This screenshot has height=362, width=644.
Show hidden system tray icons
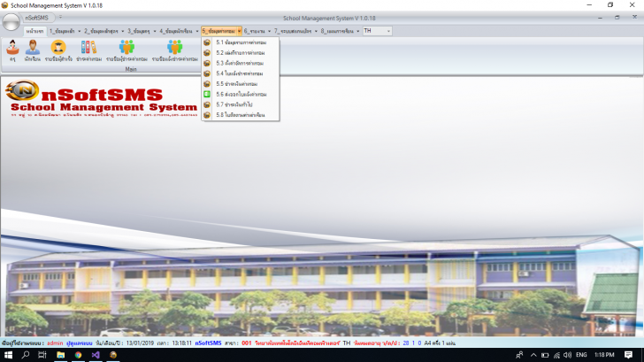533,355
